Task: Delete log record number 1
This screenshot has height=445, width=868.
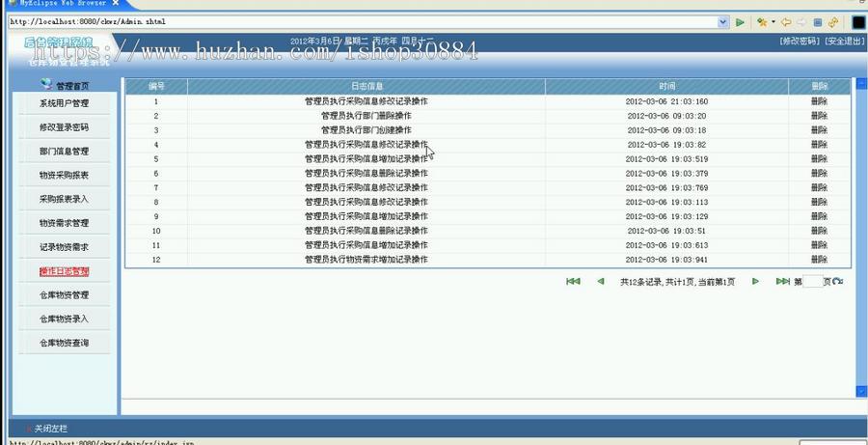Action: pos(819,101)
